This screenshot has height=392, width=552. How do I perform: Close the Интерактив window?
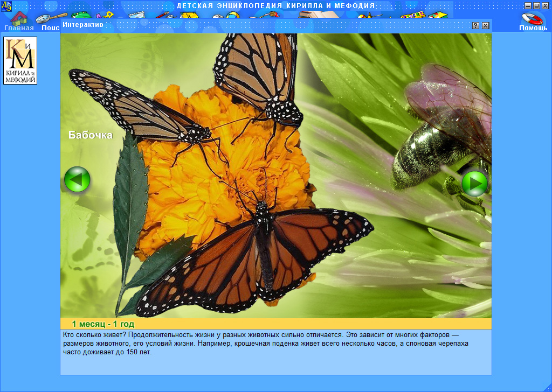point(486,25)
